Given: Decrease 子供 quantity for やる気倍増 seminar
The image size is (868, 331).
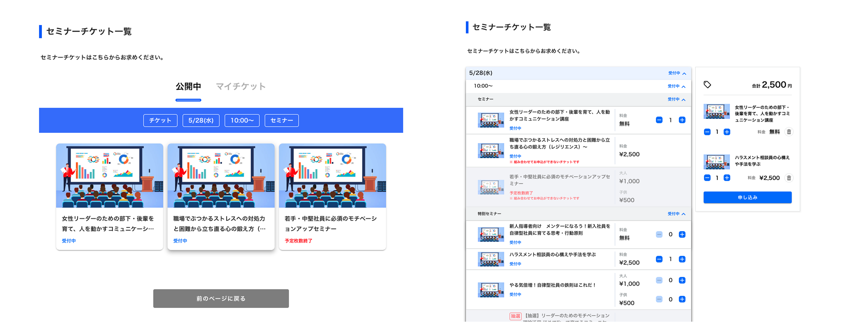Looking at the screenshot, I should click(x=659, y=299).
